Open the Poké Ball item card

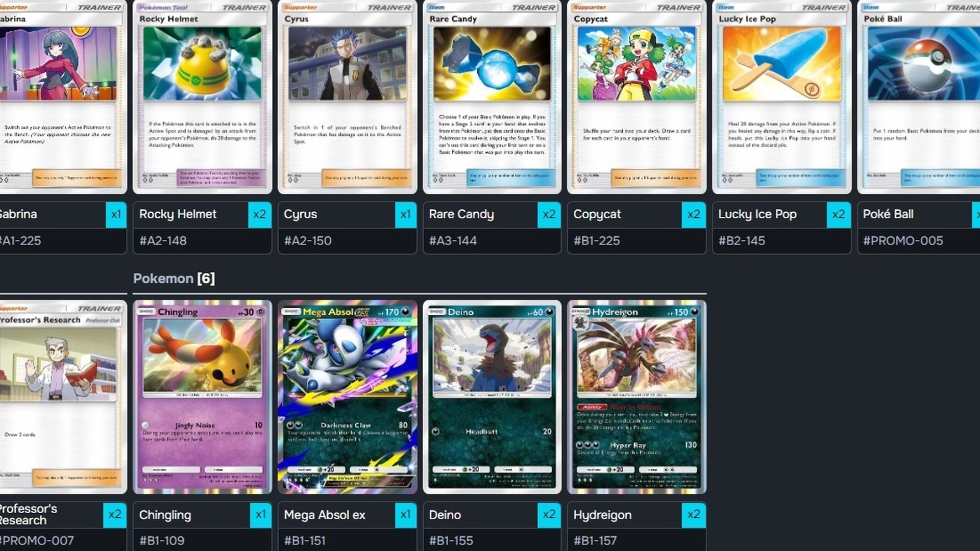[x=919, y=96]
